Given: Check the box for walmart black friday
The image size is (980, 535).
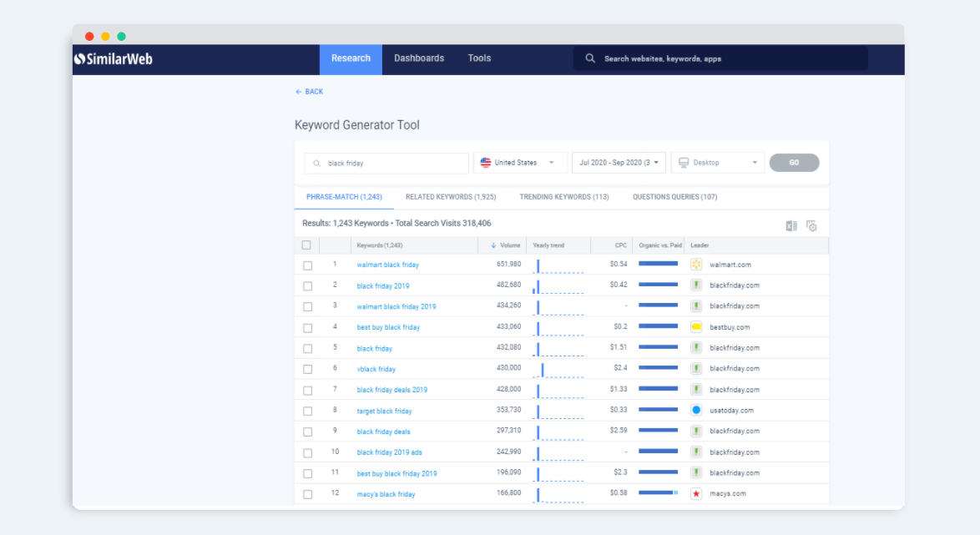Looking at the screenshot, I should tap(307, 265).
